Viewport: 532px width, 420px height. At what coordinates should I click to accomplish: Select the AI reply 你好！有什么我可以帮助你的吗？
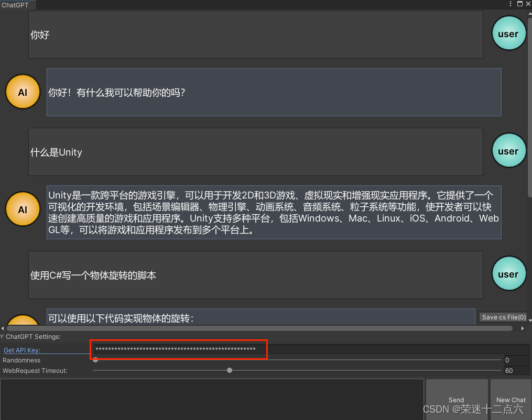274,92
